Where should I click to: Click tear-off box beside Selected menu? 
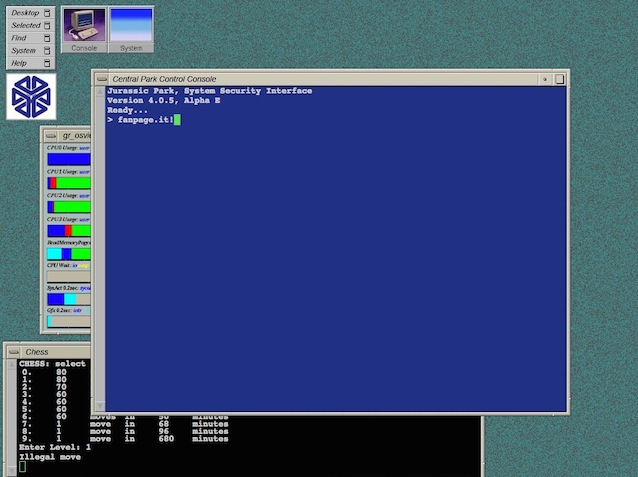(47, 26)
